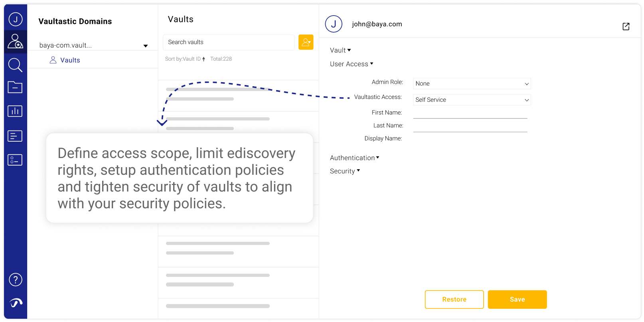
Task: Select Vaults under Vaultastic Domains
Action: coord(70,60)
